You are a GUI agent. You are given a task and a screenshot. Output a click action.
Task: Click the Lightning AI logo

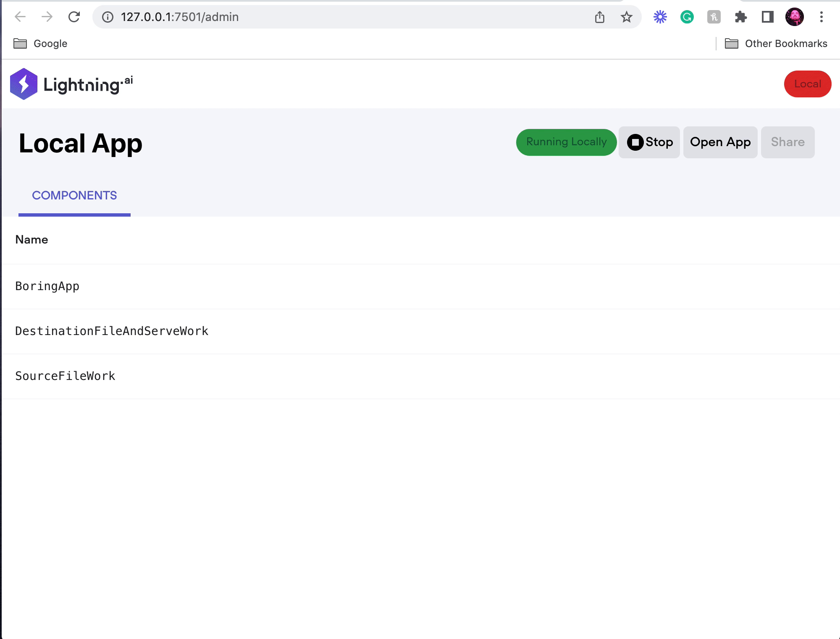pyautogui.click(x=71, y=84)
